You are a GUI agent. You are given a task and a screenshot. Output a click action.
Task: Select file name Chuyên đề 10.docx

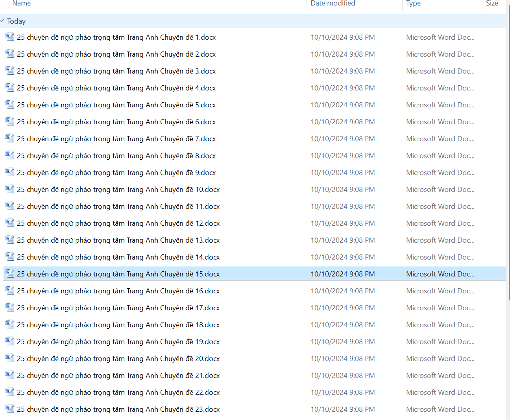[x=118, y=190]
